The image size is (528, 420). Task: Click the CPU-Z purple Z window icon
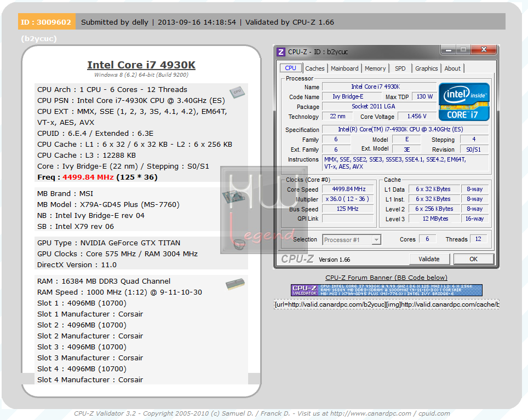(x=280, y=52)
